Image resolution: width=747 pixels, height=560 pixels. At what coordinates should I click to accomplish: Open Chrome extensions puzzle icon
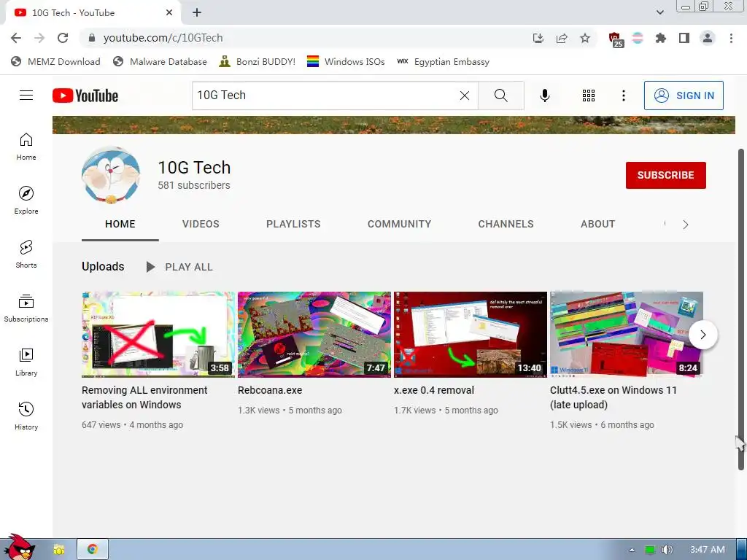coord(660,38)
